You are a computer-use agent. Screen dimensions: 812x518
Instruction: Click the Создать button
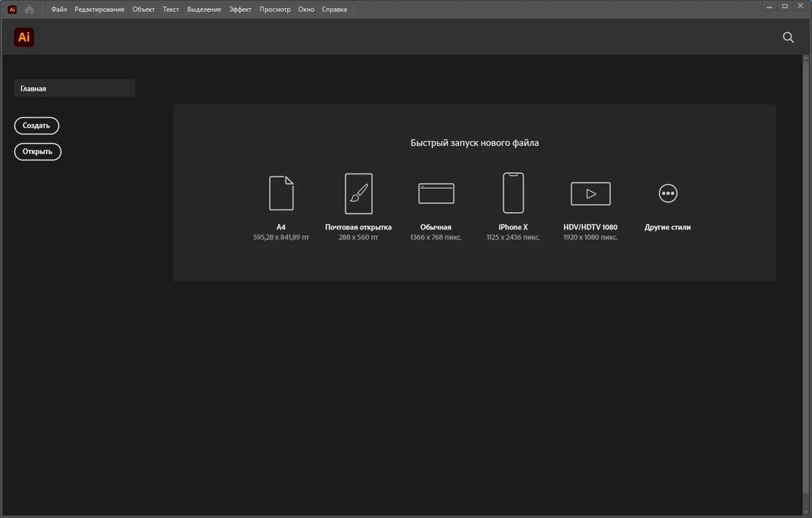coord(37,126)
